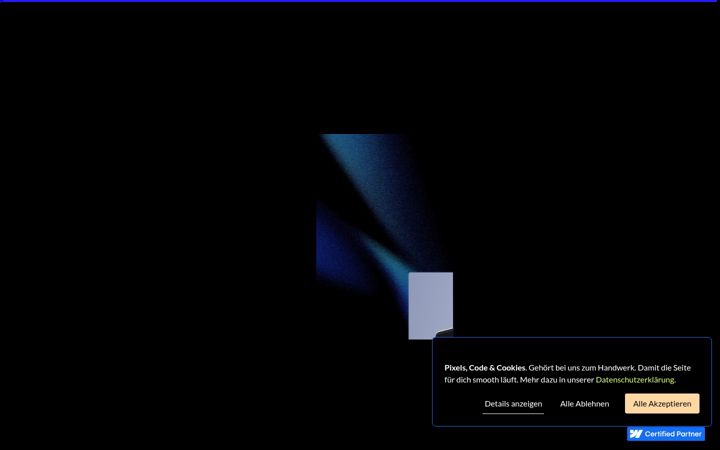Open the Datenschutzerklärung link
The width and height of the screenshot is (720, 450).
click(x=635, y=380)
